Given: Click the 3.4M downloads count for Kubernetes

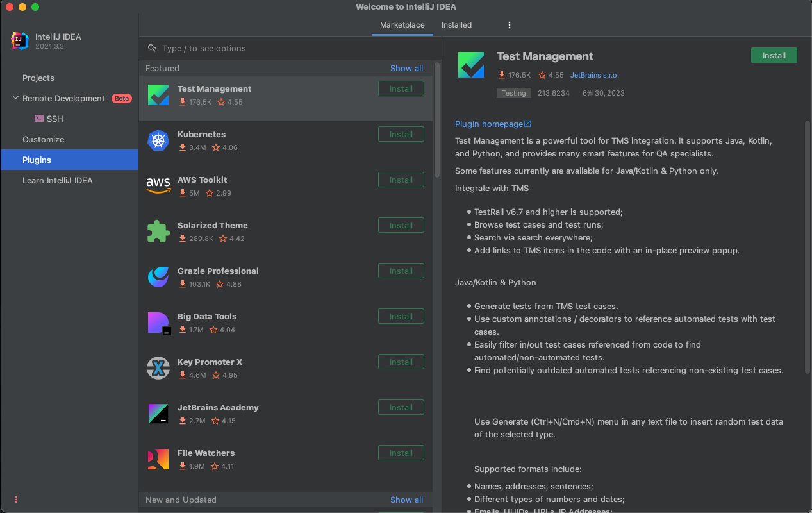Looking at the screenshot, I should click(197, 147).
